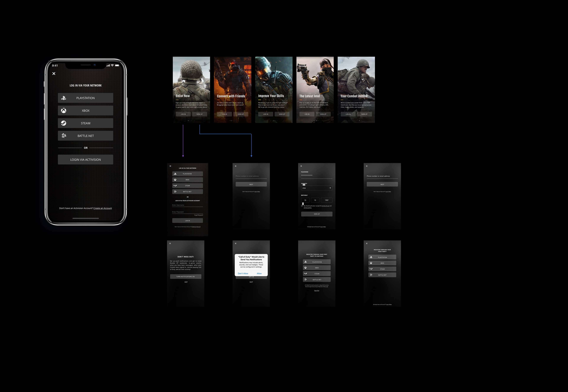Close the small Activision account login screen
The width and height of the screenshot is (568, 392).
click(x=170, y=166)
